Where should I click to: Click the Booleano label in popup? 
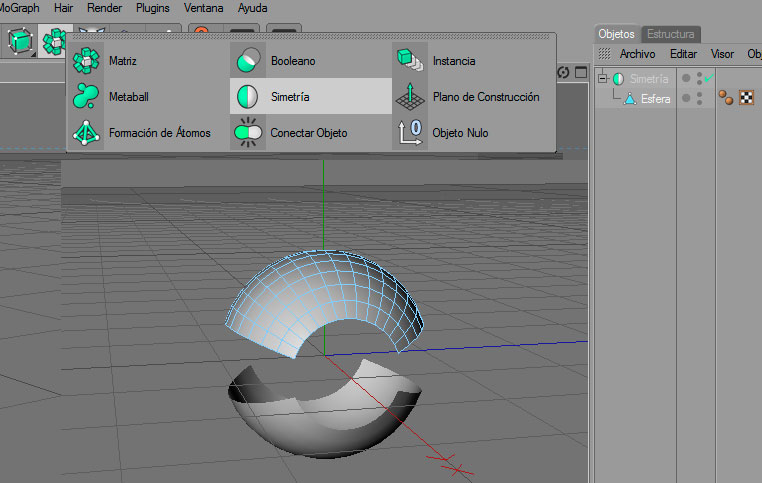293,61
